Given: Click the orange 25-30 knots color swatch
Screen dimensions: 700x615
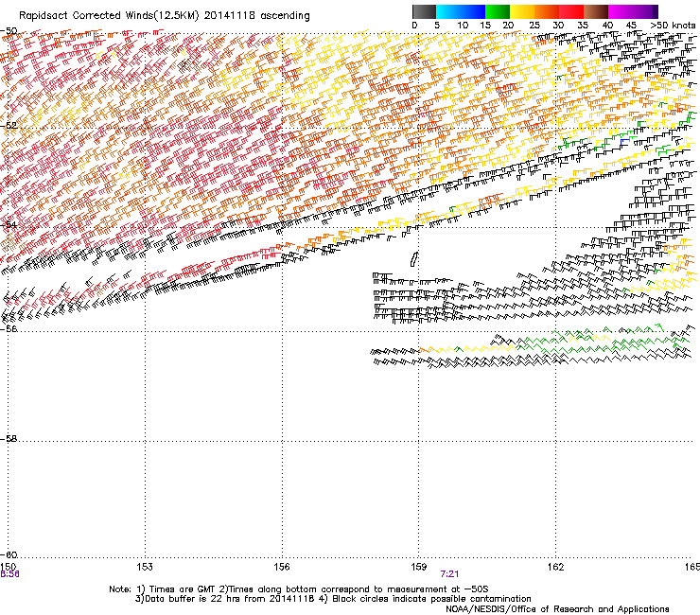Looking at the screenshot, I should (547, 11).
